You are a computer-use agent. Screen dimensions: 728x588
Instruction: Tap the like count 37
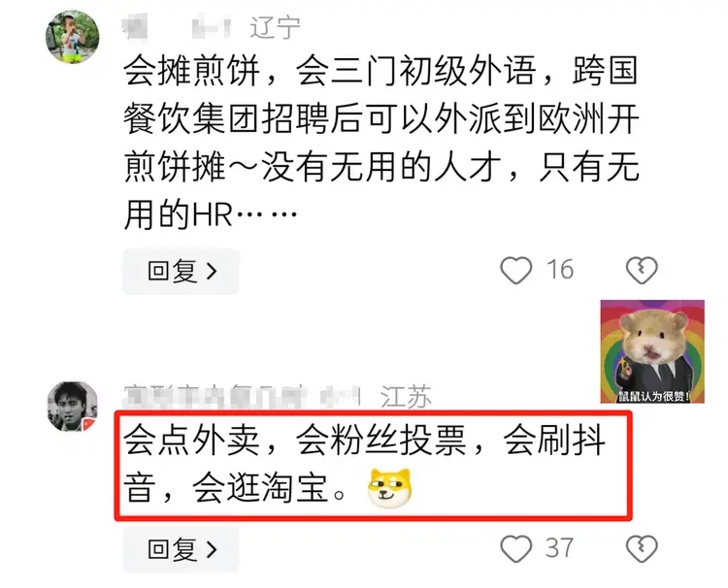(559, 548)
